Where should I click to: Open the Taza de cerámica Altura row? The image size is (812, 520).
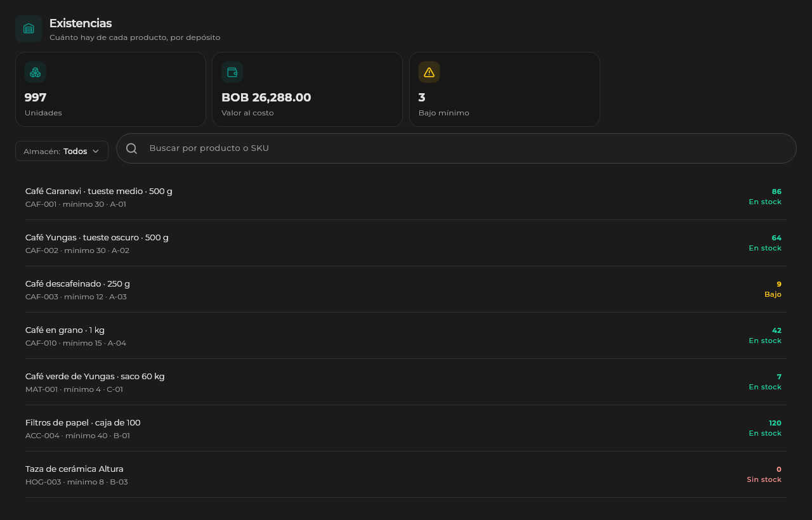(x=406, y=474)
